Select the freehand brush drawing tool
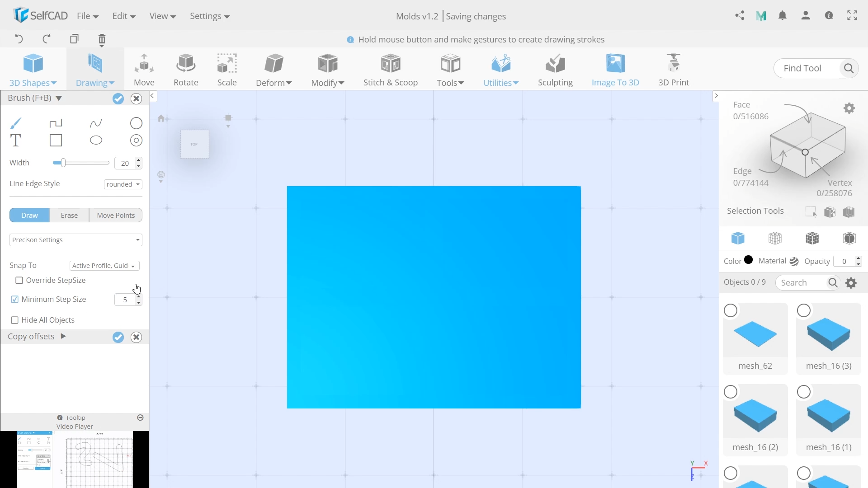This screenshot has height=488, width=868. (x=16, y=123)
